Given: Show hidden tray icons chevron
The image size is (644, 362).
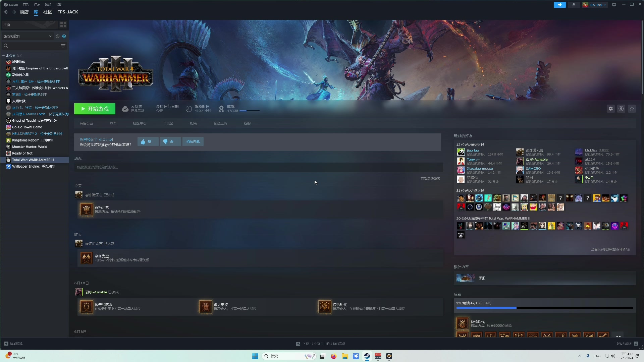Looking at the screenshot, I should pos(580,356).
